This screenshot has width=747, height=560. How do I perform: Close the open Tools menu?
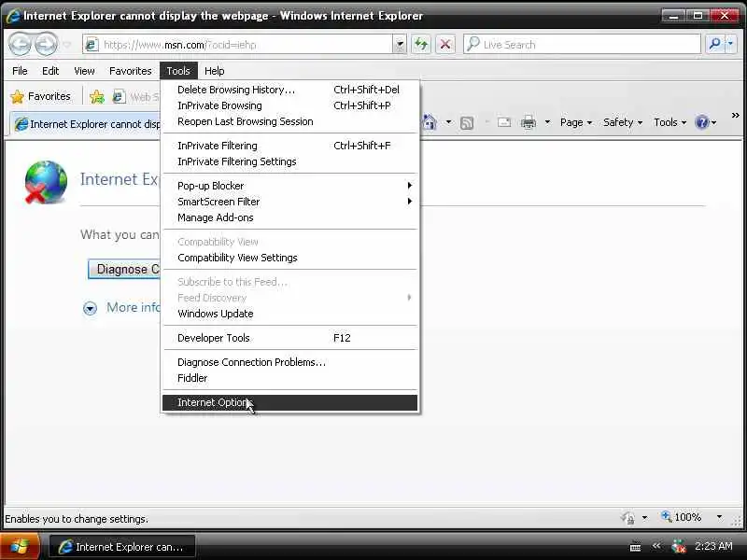[x=178, y=71]
